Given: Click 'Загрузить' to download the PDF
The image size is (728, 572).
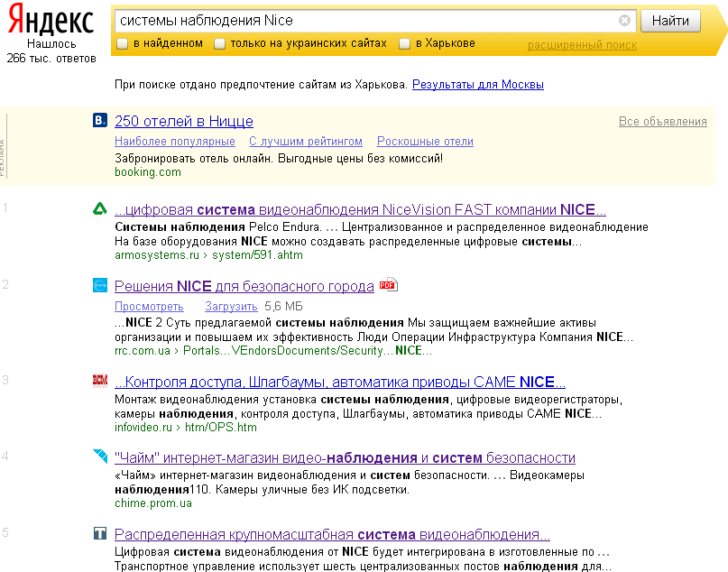Looking at the screenshot, I should click(x=231, y=307).
